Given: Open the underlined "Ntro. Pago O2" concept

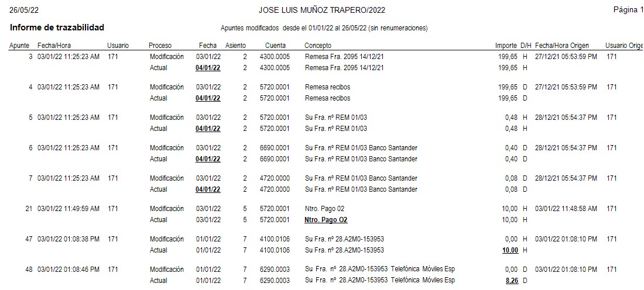Looking at the screenshot, I should [327, 220].
